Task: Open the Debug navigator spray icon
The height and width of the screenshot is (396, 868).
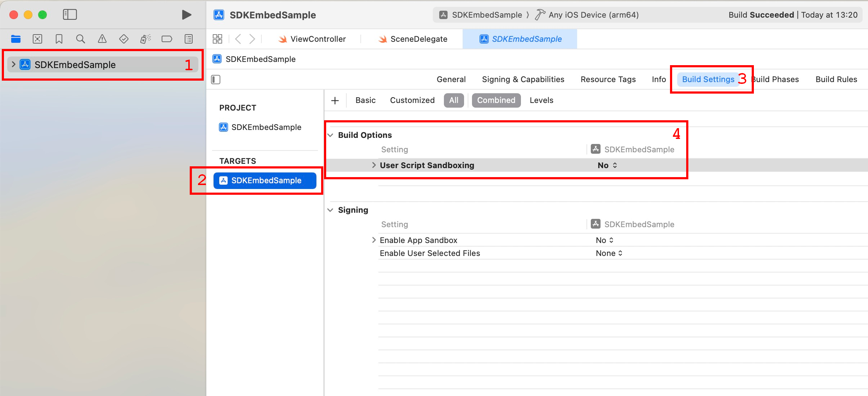Action: (145, 39)
